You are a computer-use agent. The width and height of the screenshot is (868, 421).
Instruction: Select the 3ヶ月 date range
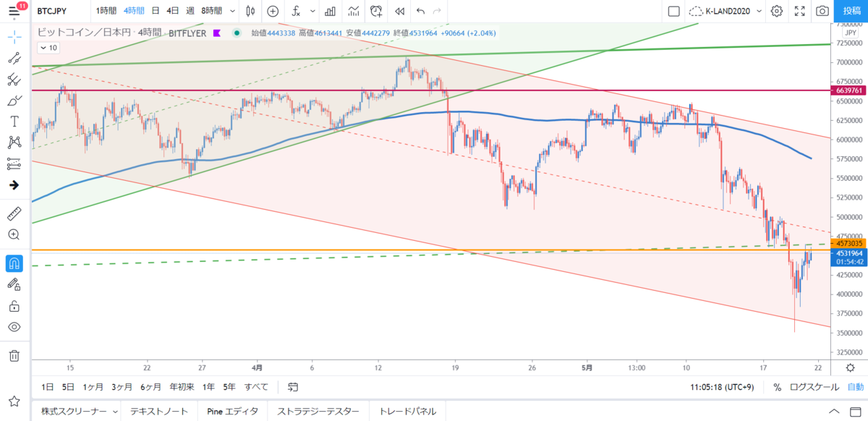tap(121, 387)
